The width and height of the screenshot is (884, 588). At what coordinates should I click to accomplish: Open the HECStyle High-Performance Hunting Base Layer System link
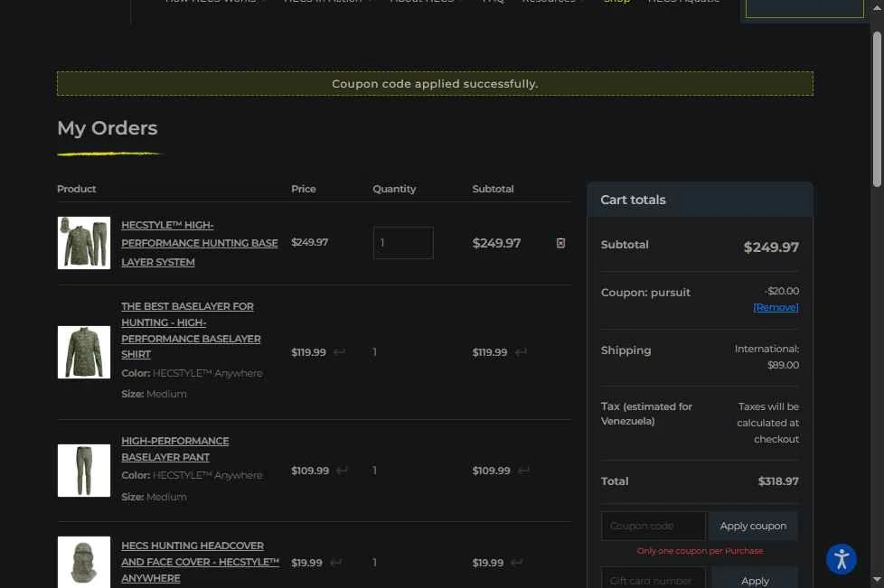(x=200, y=243)
